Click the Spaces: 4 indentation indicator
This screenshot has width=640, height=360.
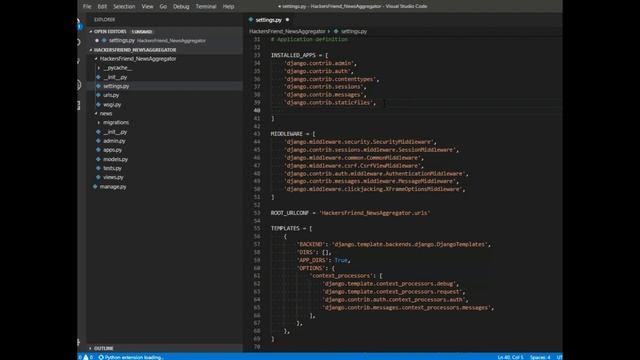point(540,357)
